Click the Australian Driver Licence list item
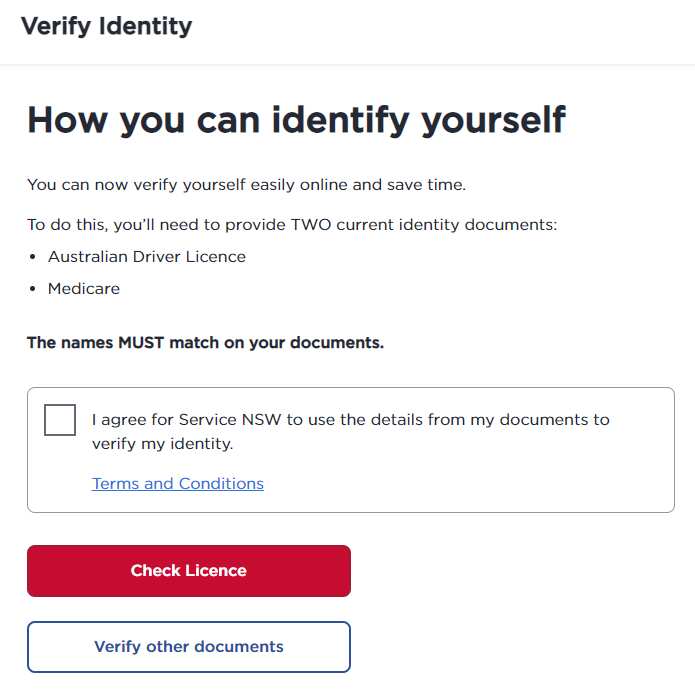695x691 pixels. pos(147,257)
